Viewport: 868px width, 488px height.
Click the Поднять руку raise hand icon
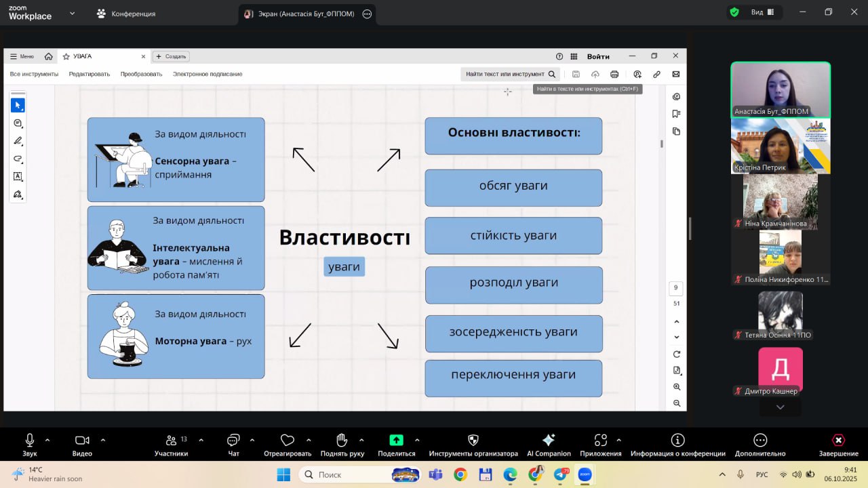tap(342, 441)
